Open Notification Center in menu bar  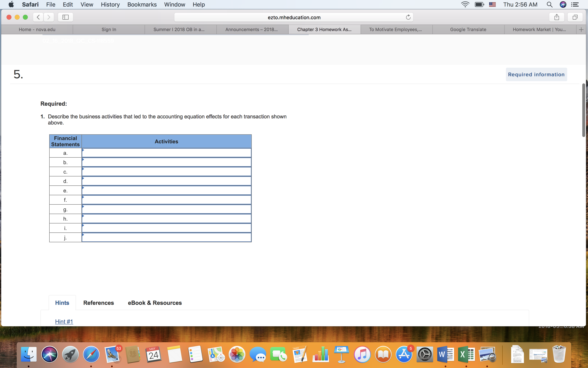click(575, 4)
